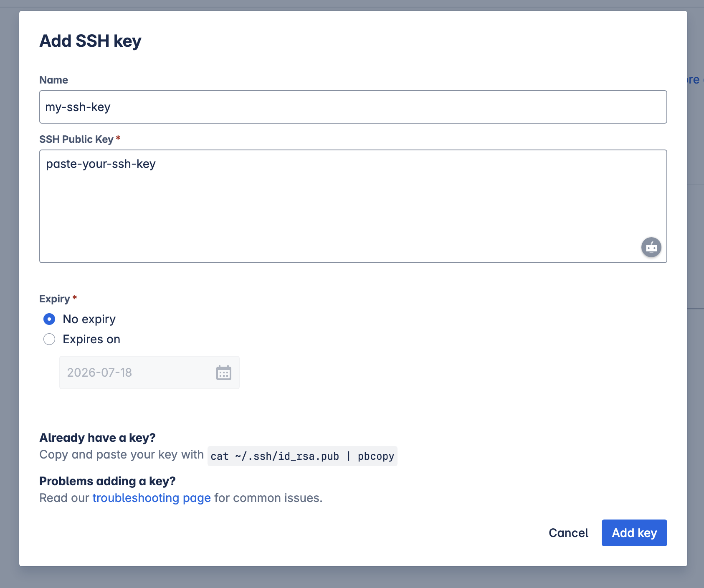The height and width of the screenshot is (588, 704).
Task: Choose the "Expires on" option
Action: click(x=49, y=339)
